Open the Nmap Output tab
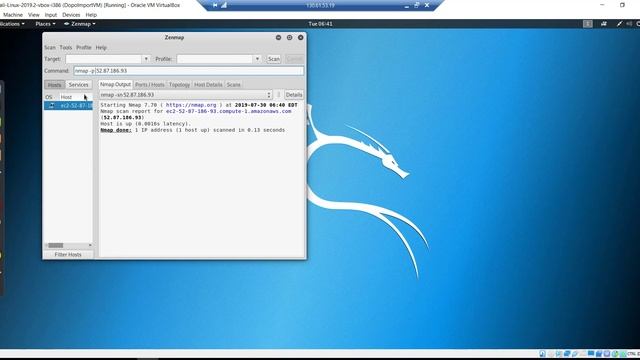This screenshot has width=640, height=360. click(x=115, y=84)
